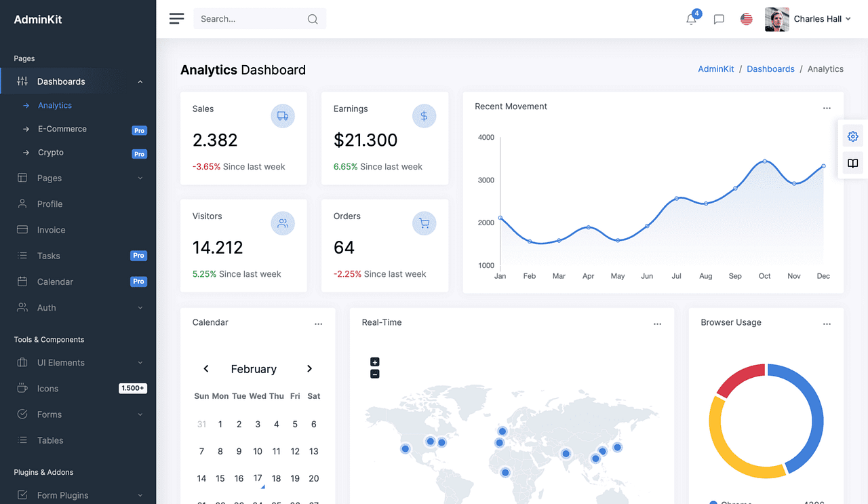Click the shopping cart icon on Orders card
868x504 pixels.
coord(424,223)
